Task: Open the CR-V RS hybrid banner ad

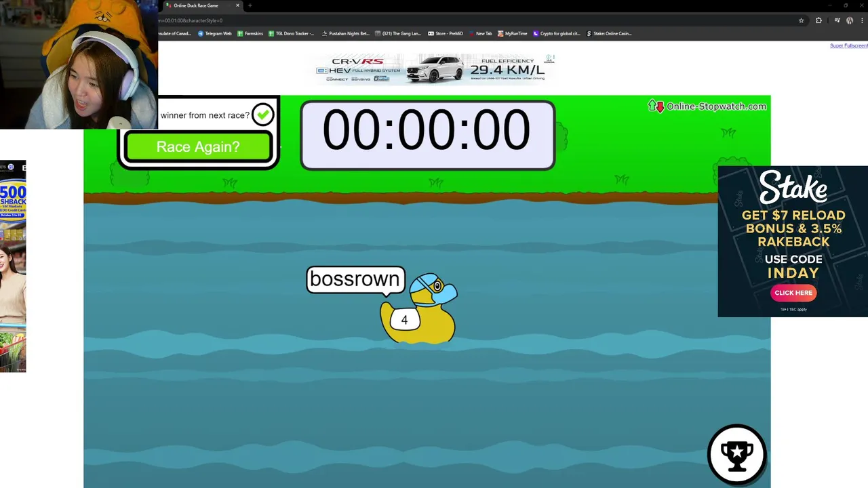Action: [435, 68]
